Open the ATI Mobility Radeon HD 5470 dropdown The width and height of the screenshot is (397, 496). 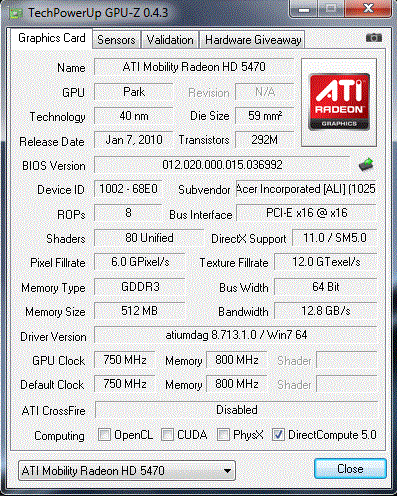point(127,471)
